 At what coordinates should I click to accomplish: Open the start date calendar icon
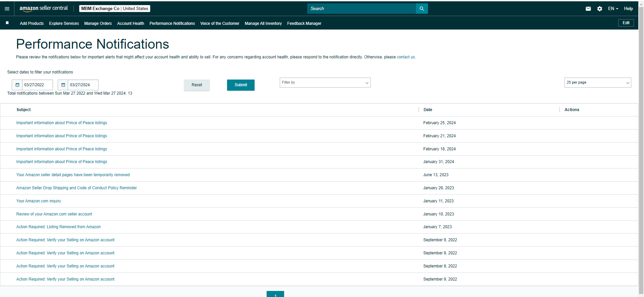[17, 85]
